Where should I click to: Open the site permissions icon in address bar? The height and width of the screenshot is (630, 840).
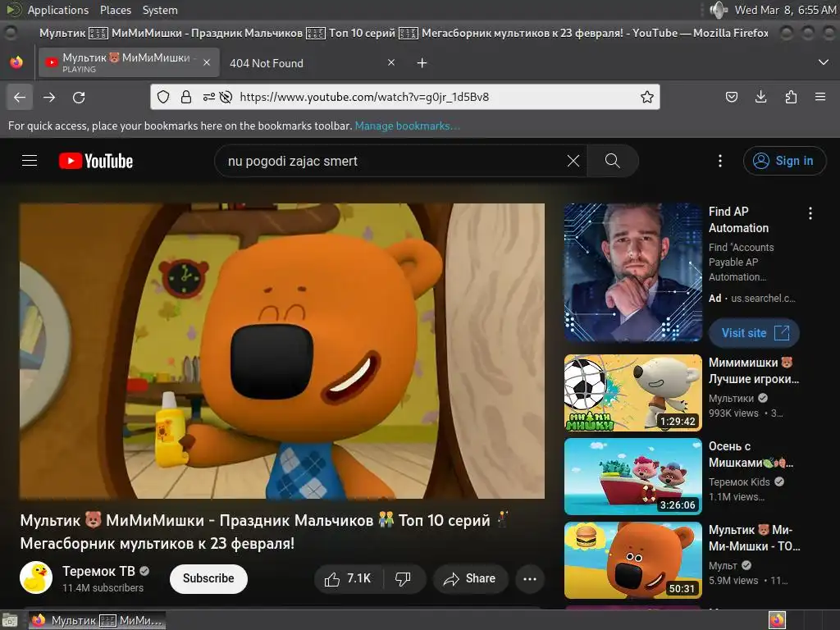point(208,97)
